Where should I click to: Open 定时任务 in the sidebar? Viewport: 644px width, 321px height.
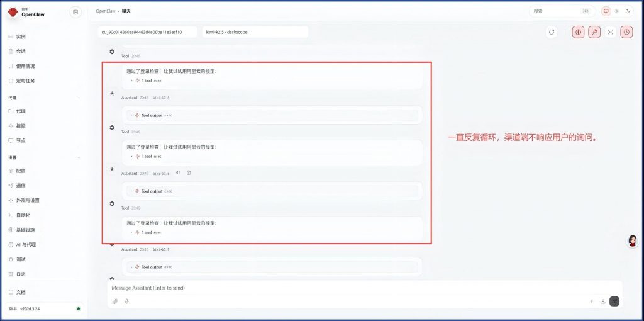(x=25, y=81)
